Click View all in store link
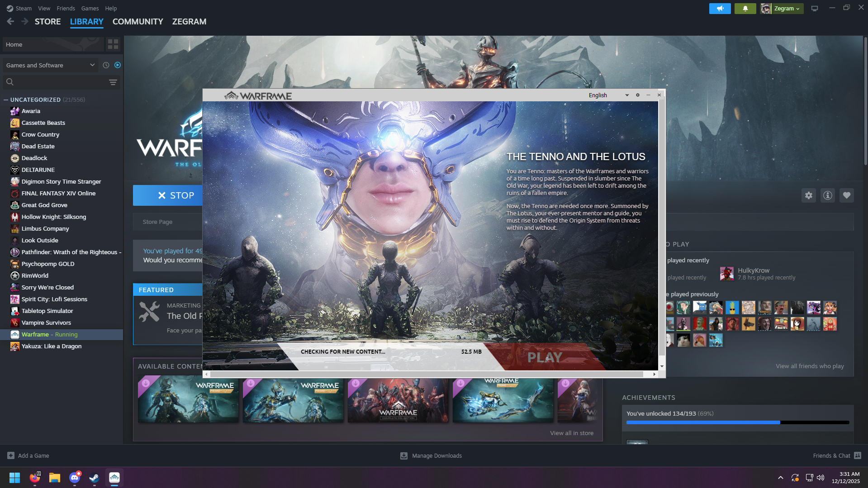868x488 pixels. (x=571, y=433)
